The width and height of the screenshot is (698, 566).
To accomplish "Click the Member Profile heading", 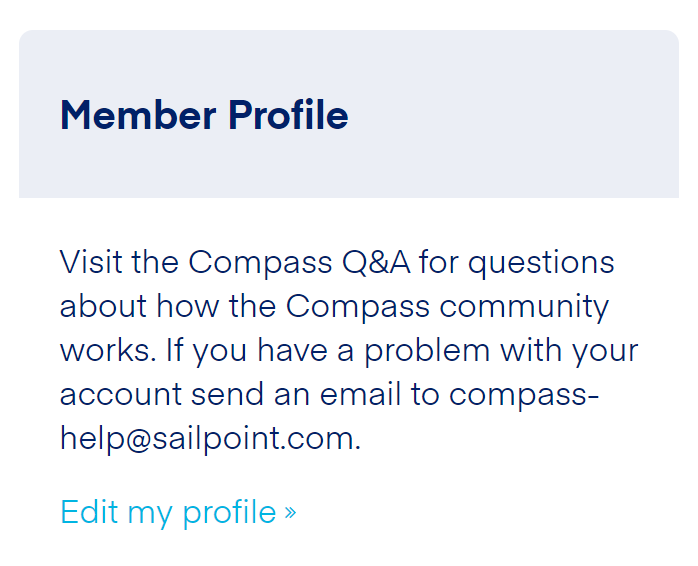I will pyautogui.click(x=204, y=116).
